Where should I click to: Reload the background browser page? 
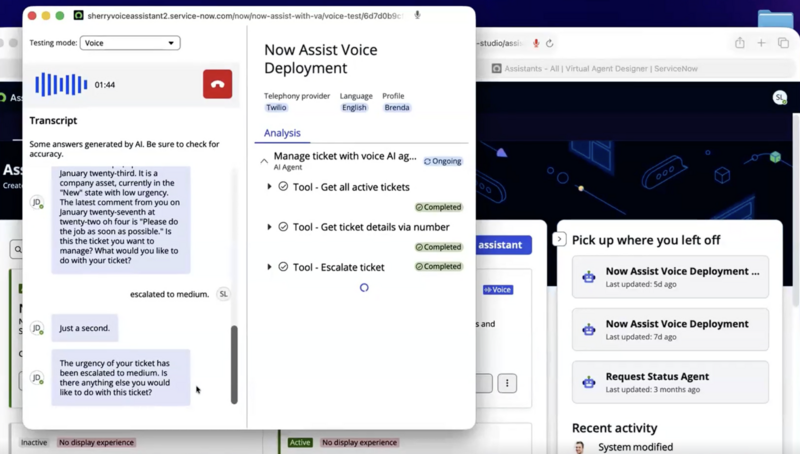pos(549,43)
